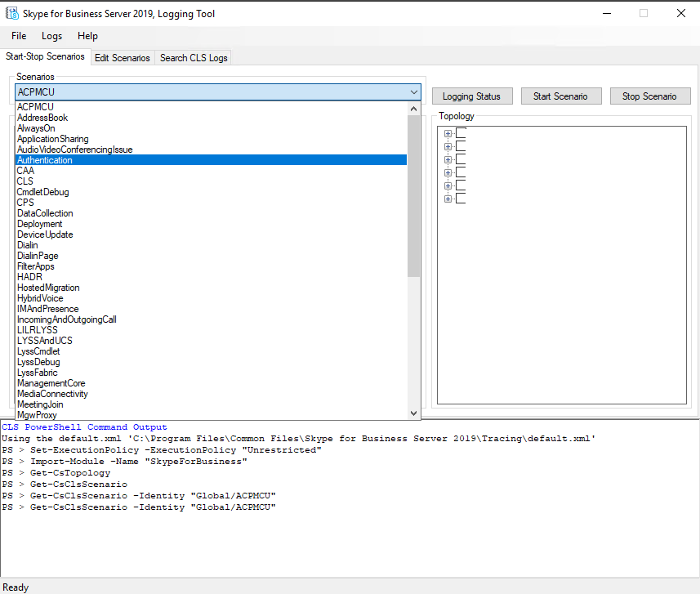700x594 pixels.
Task: Select the ApplicationSharing scenario
Action: pyautogui.click(x=212, y=139)
